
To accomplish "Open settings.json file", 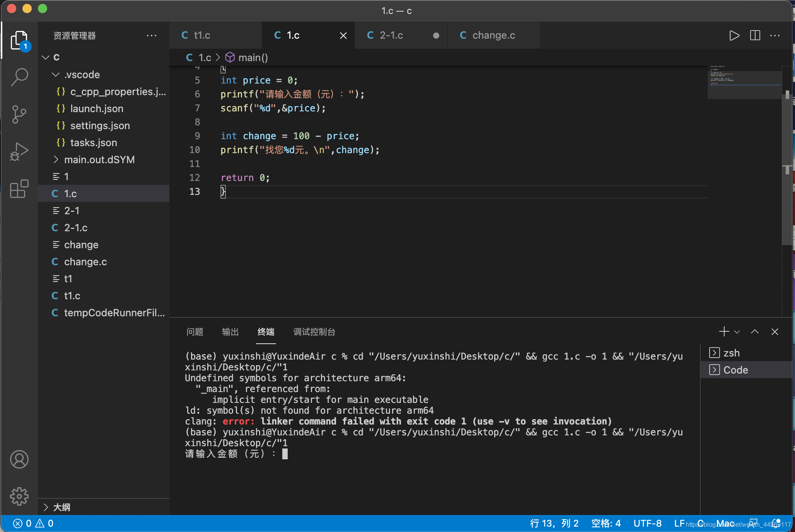I will [104, 125].
